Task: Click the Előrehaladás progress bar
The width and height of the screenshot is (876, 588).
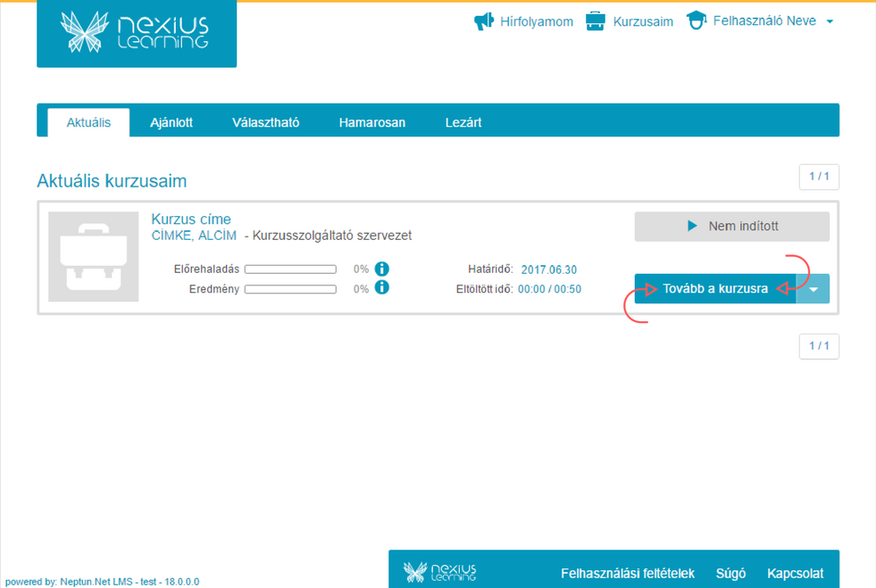Action: pyautogui.click(x=290, y=269)
